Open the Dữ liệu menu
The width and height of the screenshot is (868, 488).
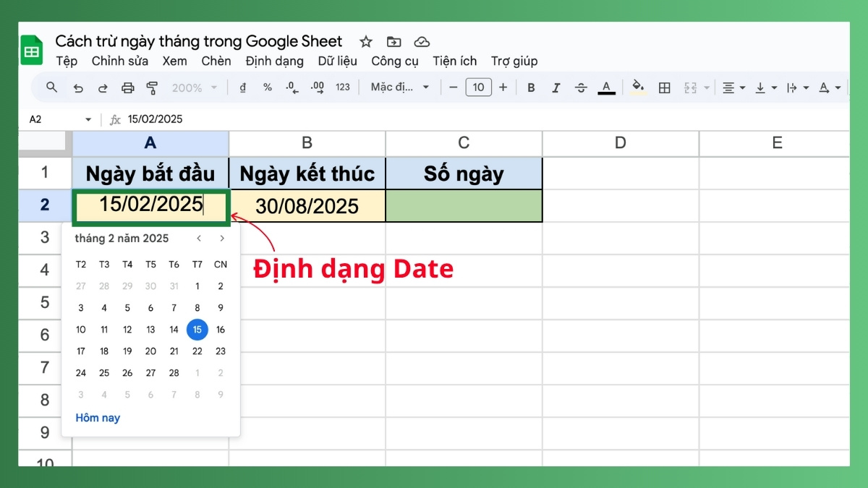point(337,61)
